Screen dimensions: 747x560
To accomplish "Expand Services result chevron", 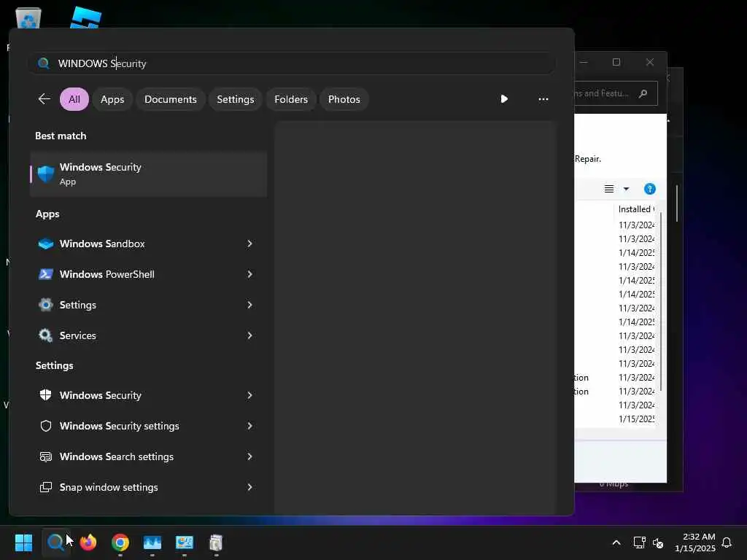I will pyautogui.click(x=249, y=335).
